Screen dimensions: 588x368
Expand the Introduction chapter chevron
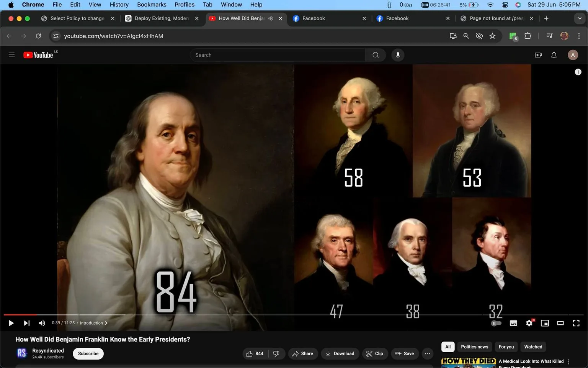click(106, 323)
